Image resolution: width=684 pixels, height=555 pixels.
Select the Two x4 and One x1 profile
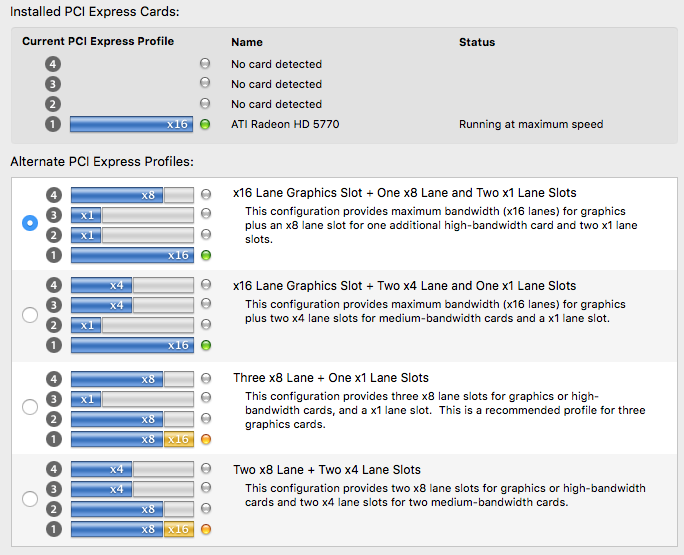tap(30, 315)
